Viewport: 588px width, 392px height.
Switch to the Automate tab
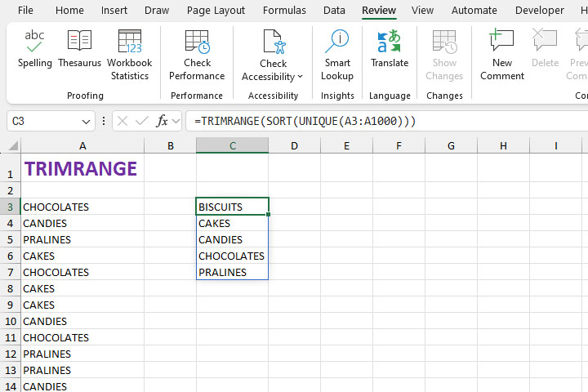click(474, 11)
